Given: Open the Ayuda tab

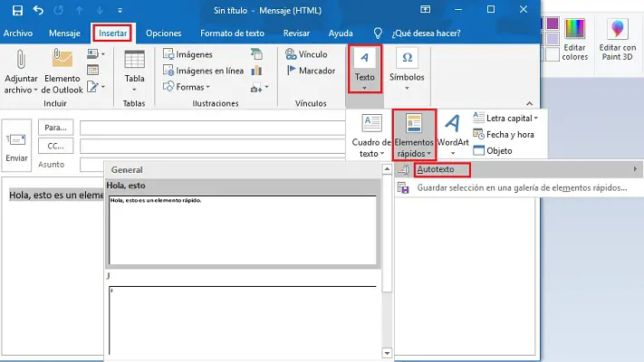Looking at the screenshot, I should [x=341, y=33].
